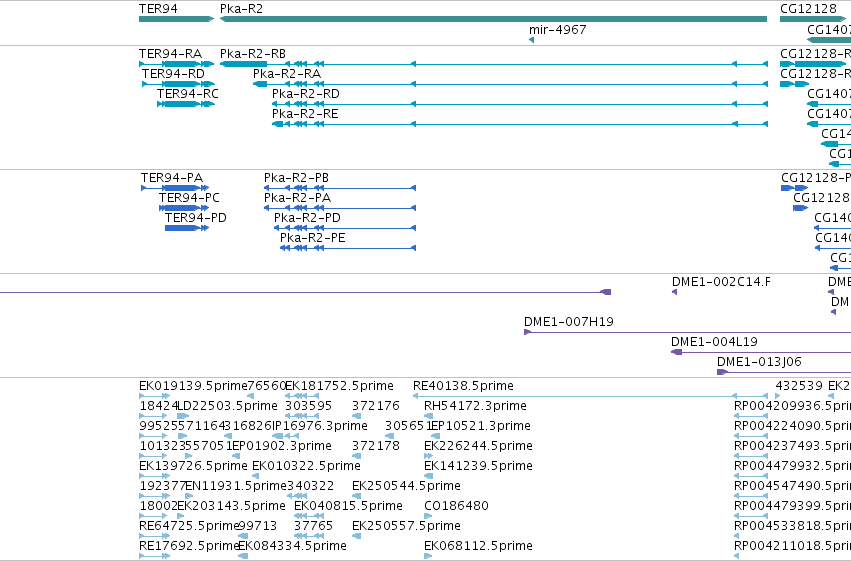This screenshot has width=851, height=561.
Task: Select the CG12128 gene bar
Action: [x=812, y=20]
